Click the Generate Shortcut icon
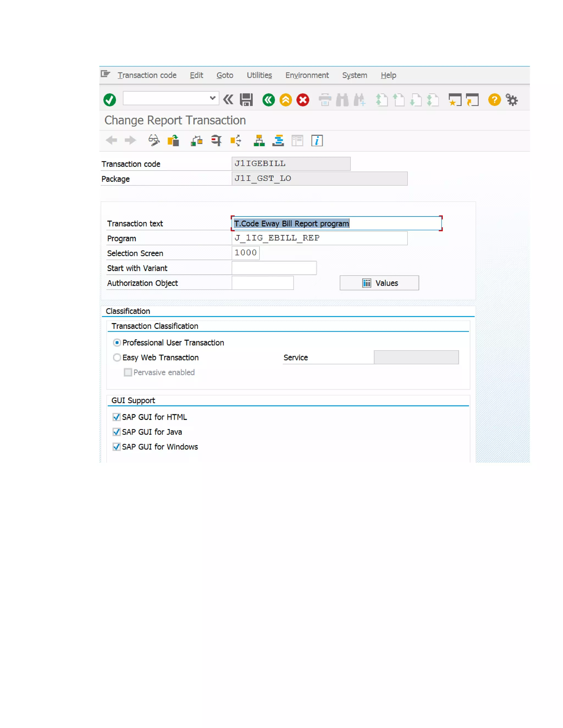This screenshot has height=728, width=563. click(472, 100)
